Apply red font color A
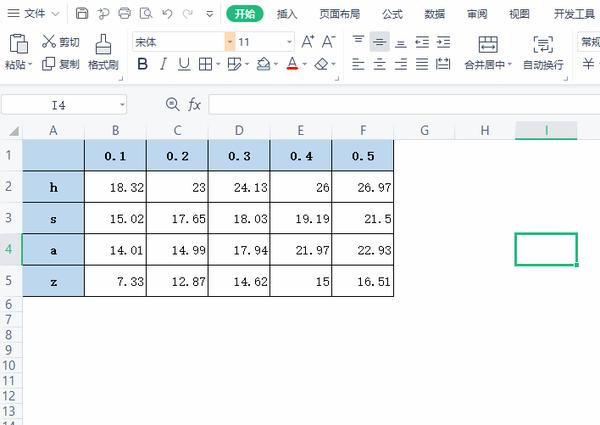Screen dimensions: 600x425 pos(292,64)
